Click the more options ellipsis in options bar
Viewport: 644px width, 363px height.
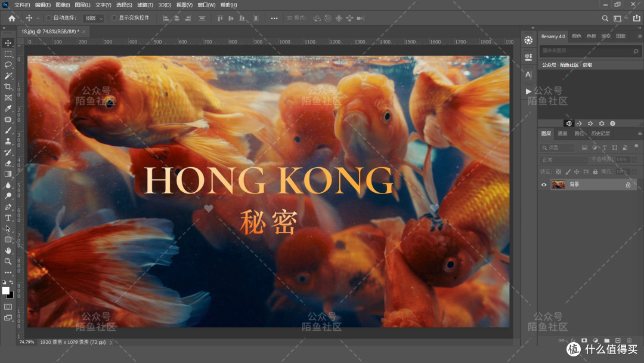coord(274,18)
